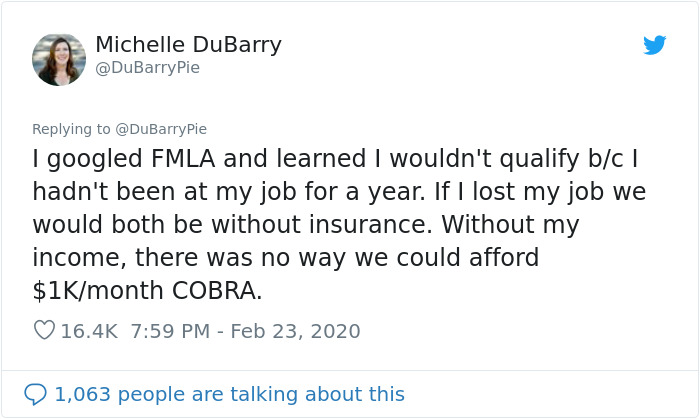700x419 pixels.
Task: Click the $1K/month COBRA text
Action: click(148, 291)
